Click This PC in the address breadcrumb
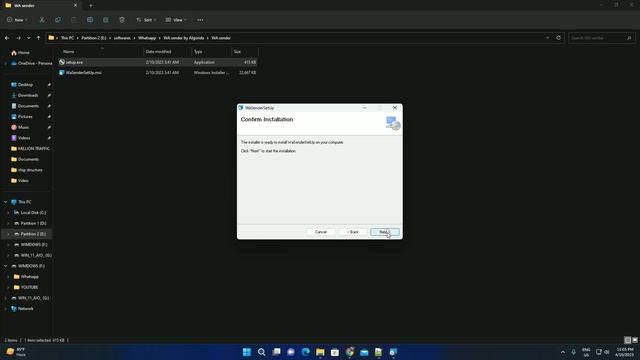This screenshot has height=360, width=640. pyautogui.click(x=67, y=38)
